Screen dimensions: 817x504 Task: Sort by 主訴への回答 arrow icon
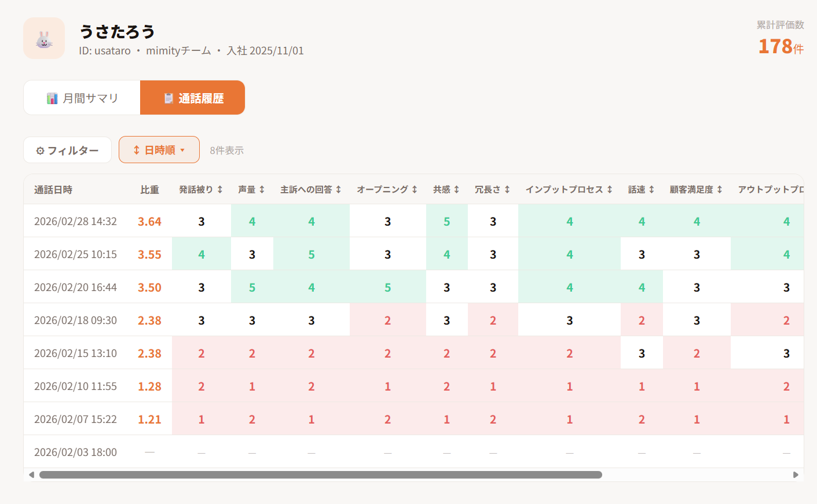(339, 190)
